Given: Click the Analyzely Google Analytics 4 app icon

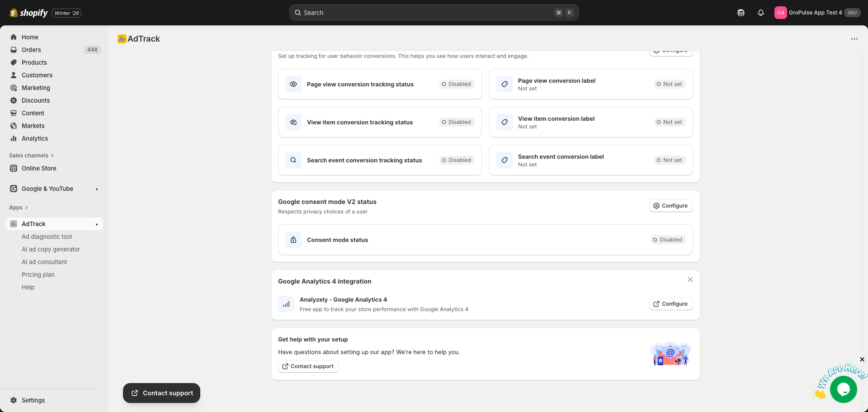Looking at the screenshot, I should [286, 303].
